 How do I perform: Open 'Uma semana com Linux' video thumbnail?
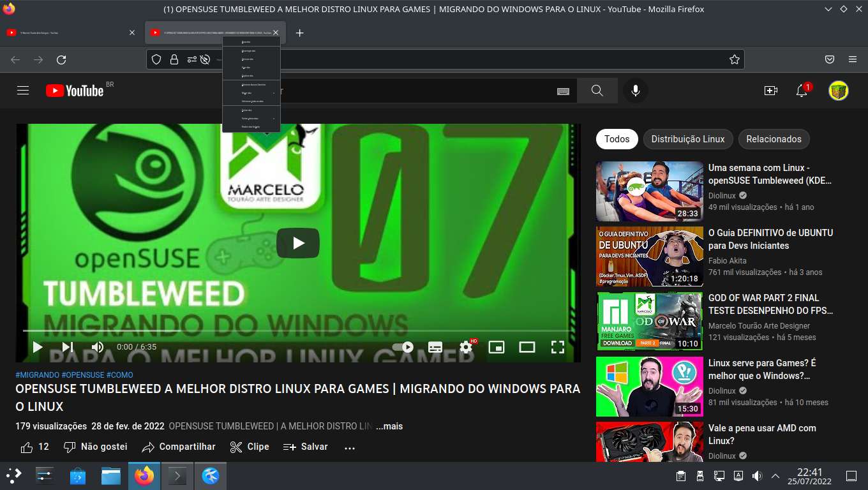coord(650,191)
